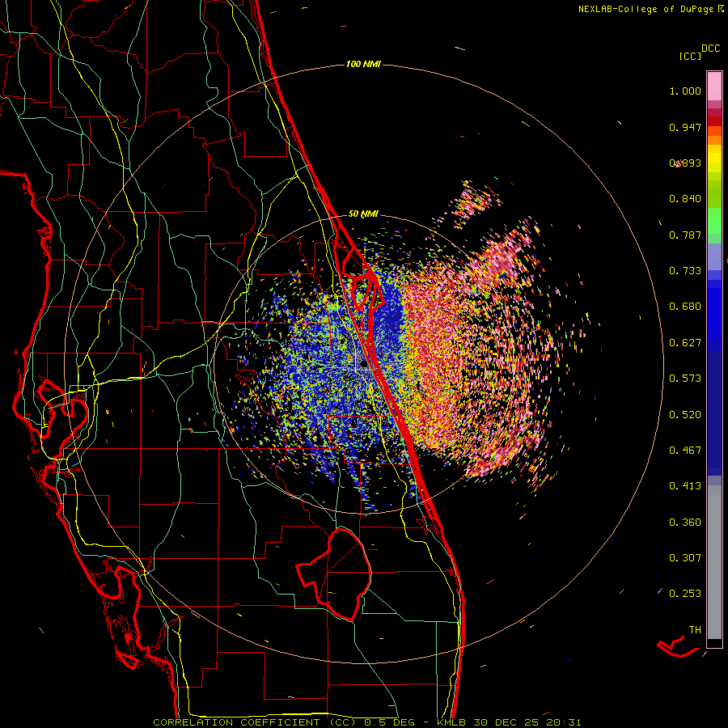Screen dimensions: 728x728
Task: Click the 0.787 scale value
Action: click(x=685, y=235)
